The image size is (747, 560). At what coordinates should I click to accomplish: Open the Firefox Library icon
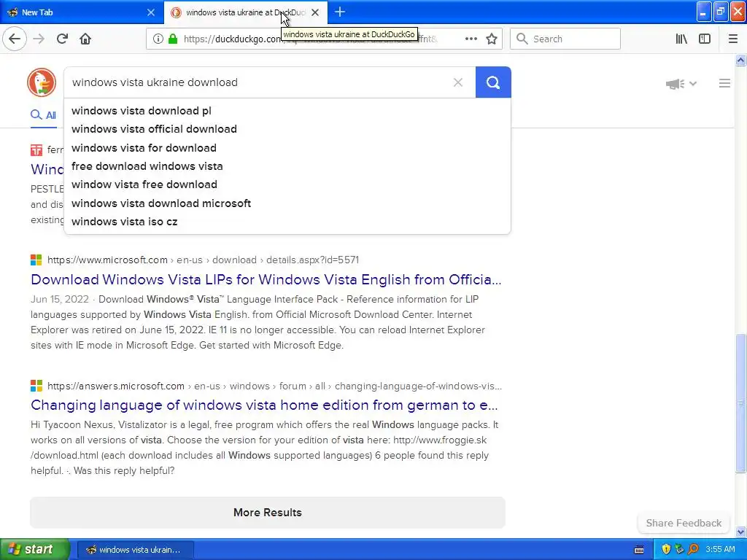pyautogui.click(x=681, y=39)
